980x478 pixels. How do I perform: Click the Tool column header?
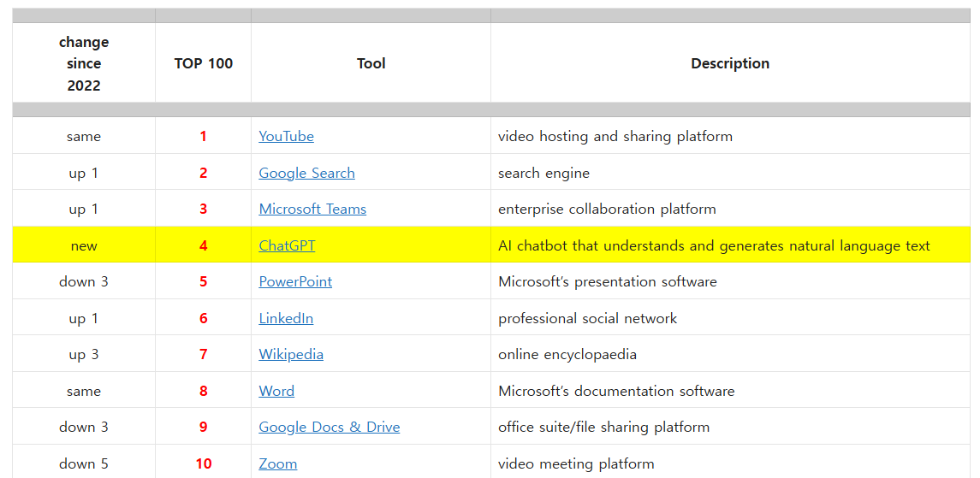point(371,63)
